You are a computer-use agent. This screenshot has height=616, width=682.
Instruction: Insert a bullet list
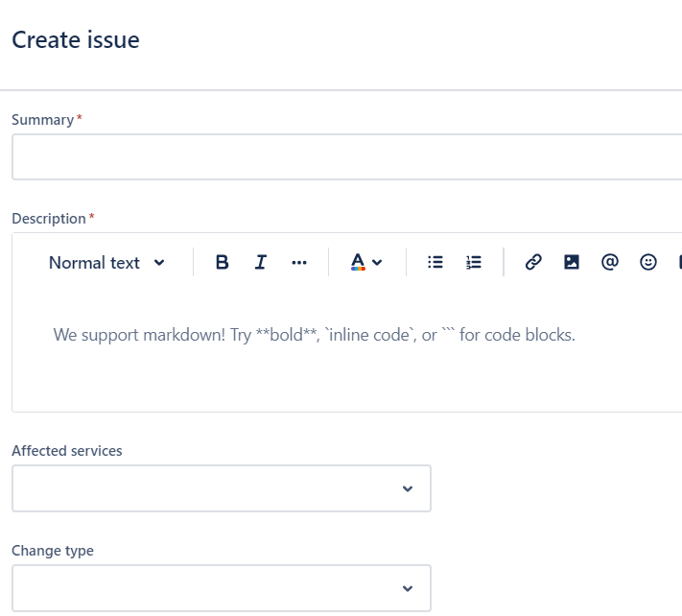(x=435, y=262)
